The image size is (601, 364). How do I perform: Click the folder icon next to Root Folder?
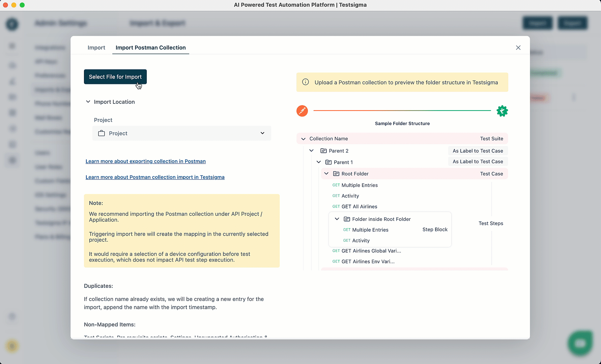pyautogui.click(x=336, y=174)
